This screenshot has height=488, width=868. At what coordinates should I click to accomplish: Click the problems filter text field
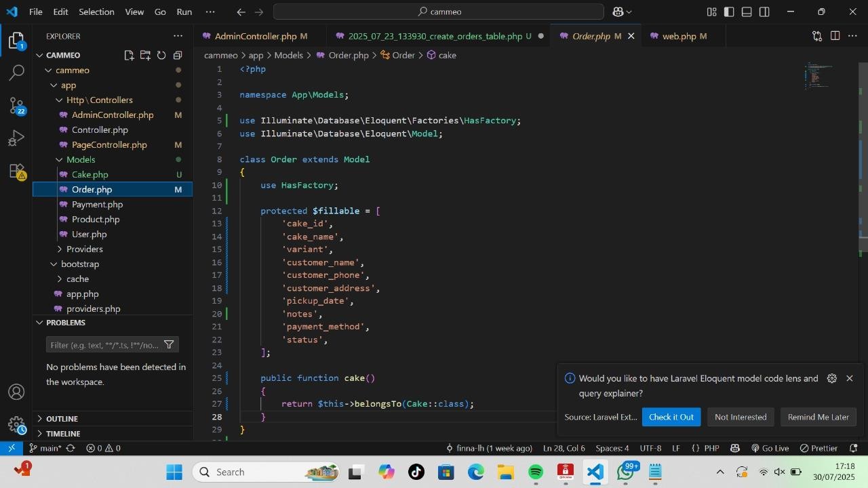(x=104, y=345)
